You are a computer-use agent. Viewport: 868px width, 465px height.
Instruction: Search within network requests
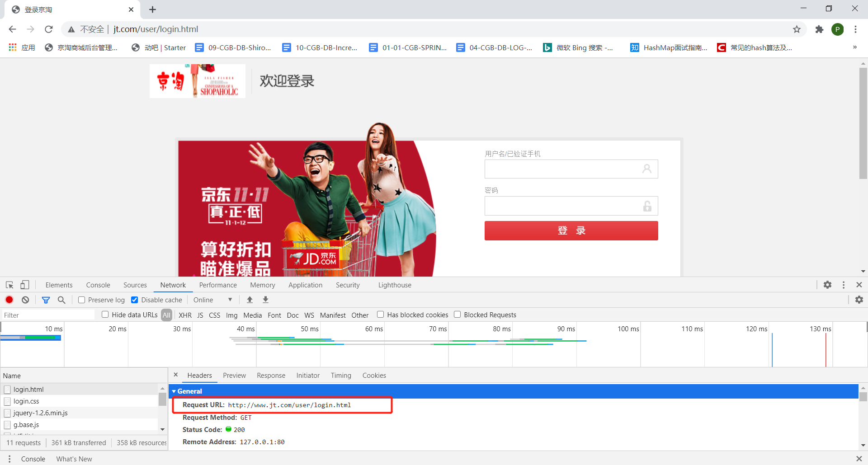click(x=61, y=300)
